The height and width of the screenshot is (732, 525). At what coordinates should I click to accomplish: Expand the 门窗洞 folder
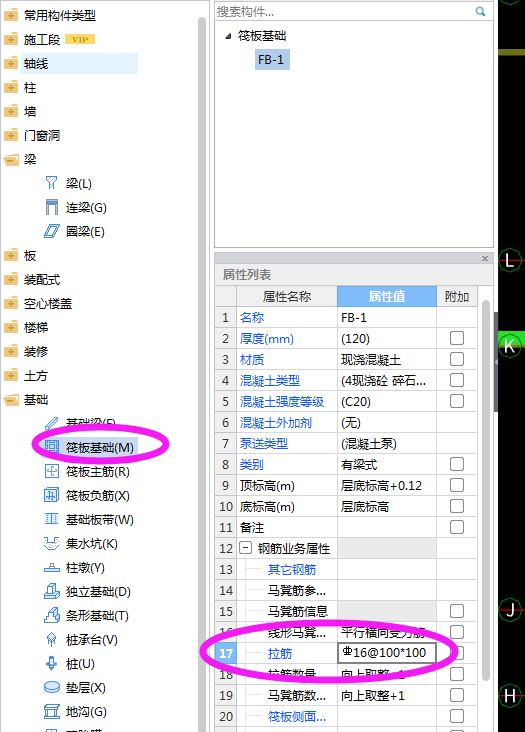click(x=11, y=135)
